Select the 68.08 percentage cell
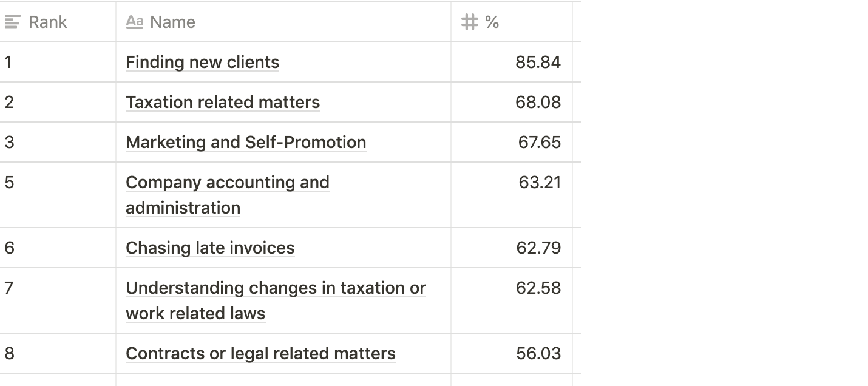This screenshot has height=386, width=868. click(512, 102)
